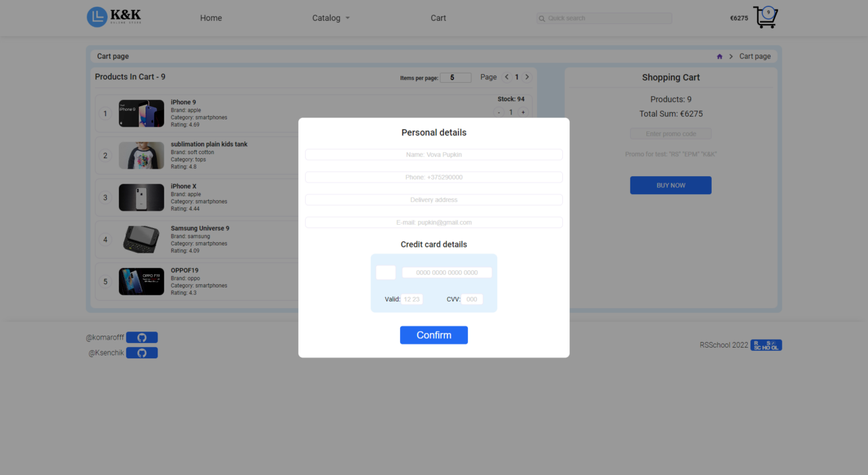Navigate to Home menu item
The width and height of the screenshot is (868, 475).
point(211,18)
